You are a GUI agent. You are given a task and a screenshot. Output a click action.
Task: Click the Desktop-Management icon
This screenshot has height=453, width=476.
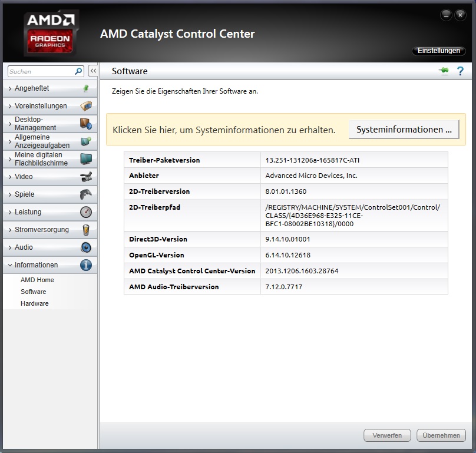pyautogui.click(x=86, y=124)
